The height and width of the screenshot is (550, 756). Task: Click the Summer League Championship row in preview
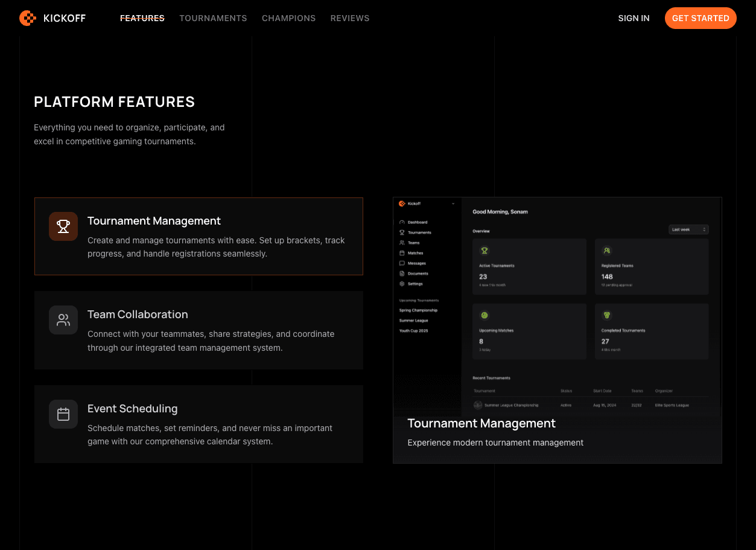click(x=512, y=405)
